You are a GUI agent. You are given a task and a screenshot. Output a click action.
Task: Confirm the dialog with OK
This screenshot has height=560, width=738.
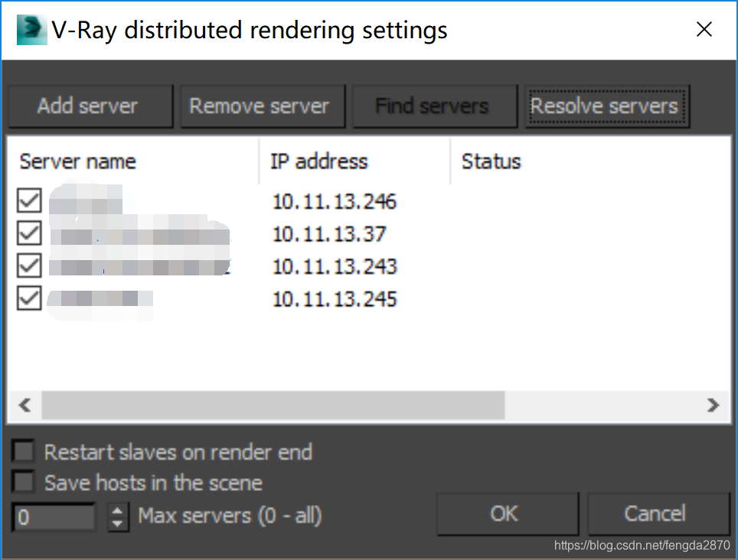point(508,513)
